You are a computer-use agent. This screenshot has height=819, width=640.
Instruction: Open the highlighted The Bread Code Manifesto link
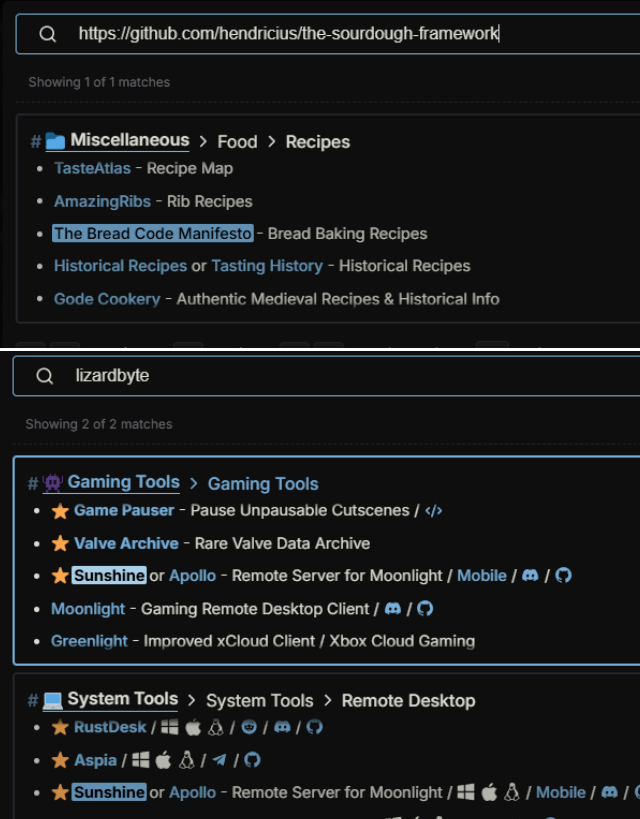point(153,233)
